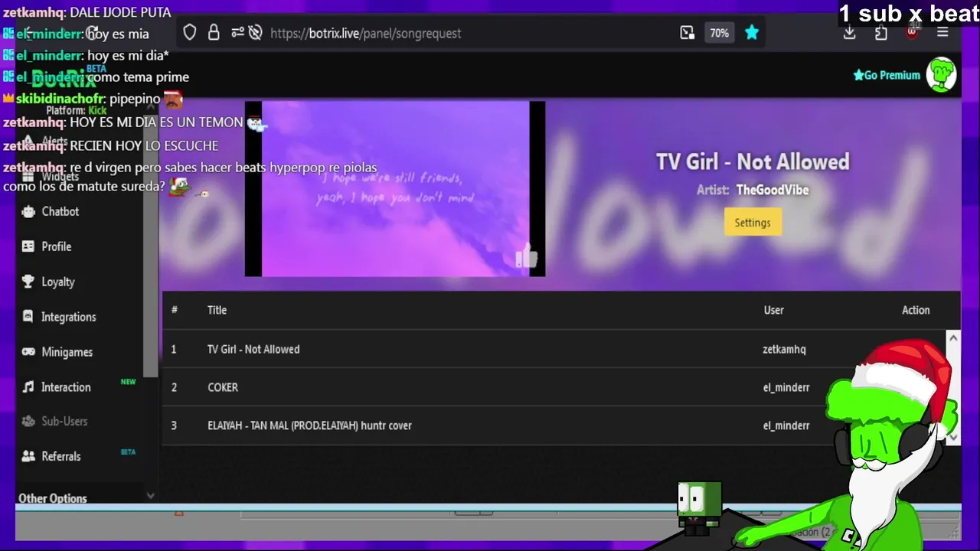Image resolution: width=980 pixels, height=551 pixels.
Task: Click the blue bookmark star icon
Action: click(x=752, y=33)
